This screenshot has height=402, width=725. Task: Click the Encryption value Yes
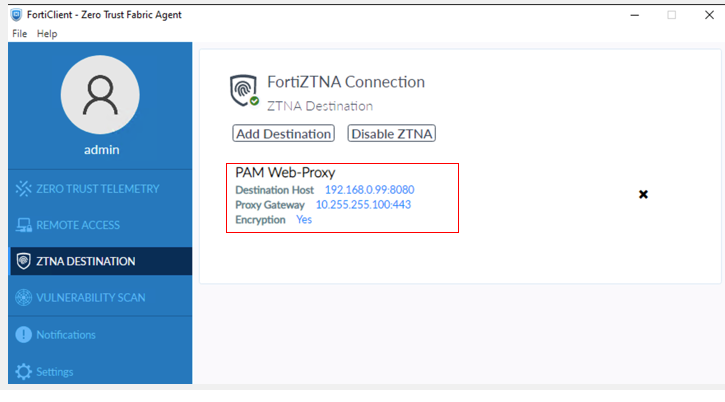click(x=304, y=219)
